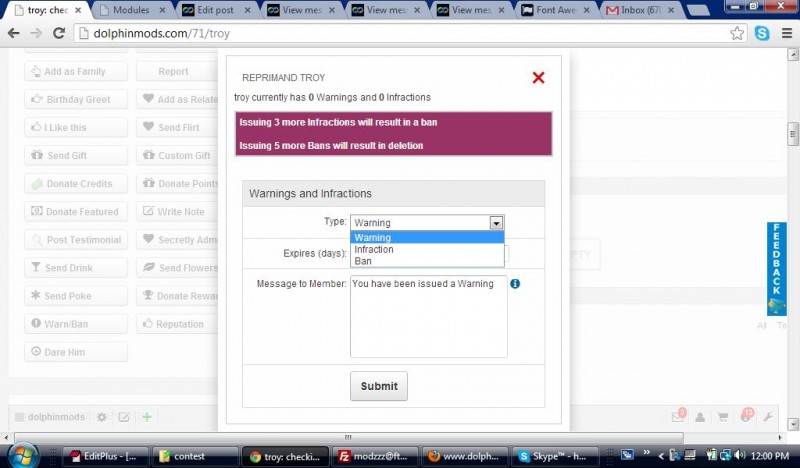Click the blue info icon beside message box

(x=515, y=284)
